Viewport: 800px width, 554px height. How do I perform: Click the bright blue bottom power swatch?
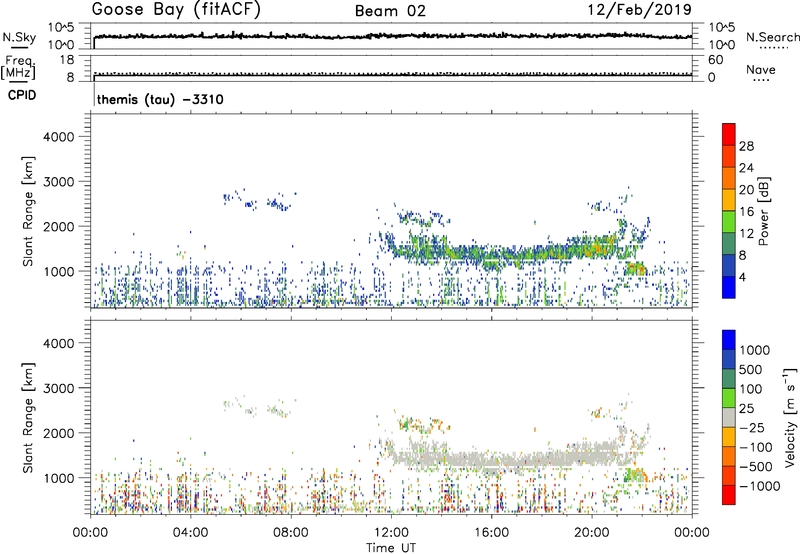point(729,287)
